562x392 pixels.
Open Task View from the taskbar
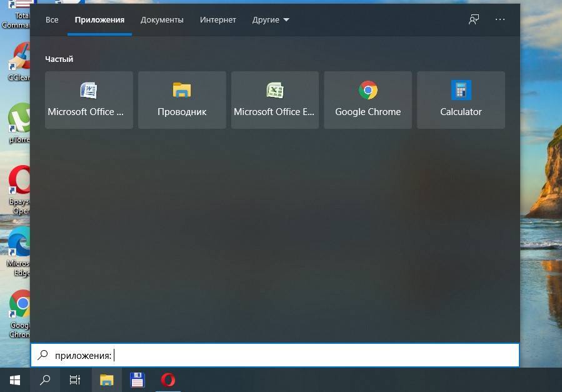[75, 379]
